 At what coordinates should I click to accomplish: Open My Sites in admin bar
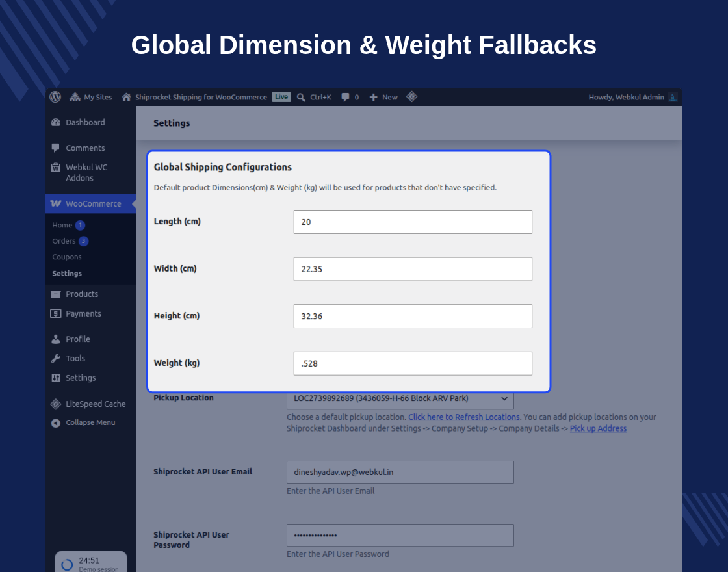click(91, 97)
